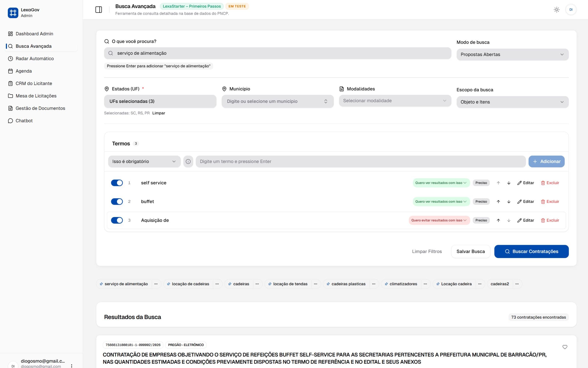Toggle light/dark theme with the sun icon
The width and height of the screenshot is (588, 368).
pyautogui.click(x=556, y=10)
